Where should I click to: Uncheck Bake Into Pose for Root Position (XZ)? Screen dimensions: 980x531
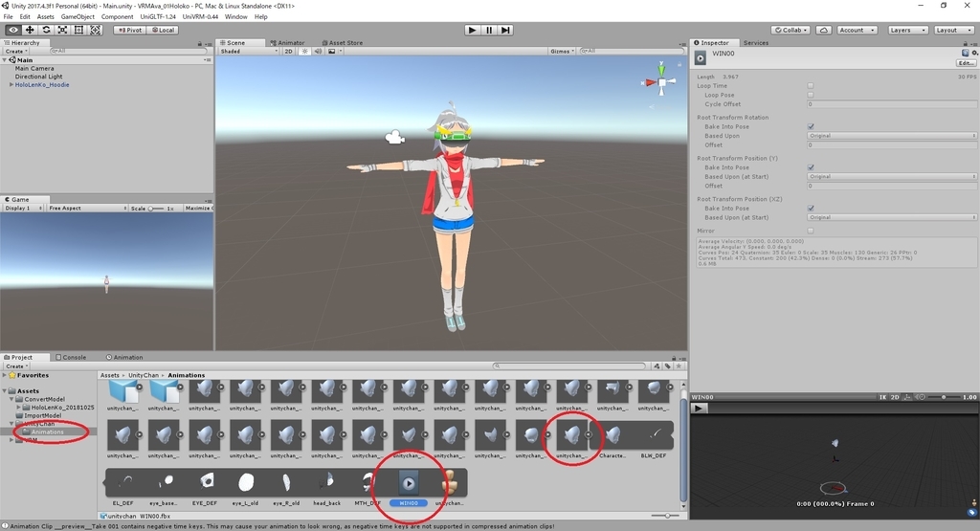811,208
